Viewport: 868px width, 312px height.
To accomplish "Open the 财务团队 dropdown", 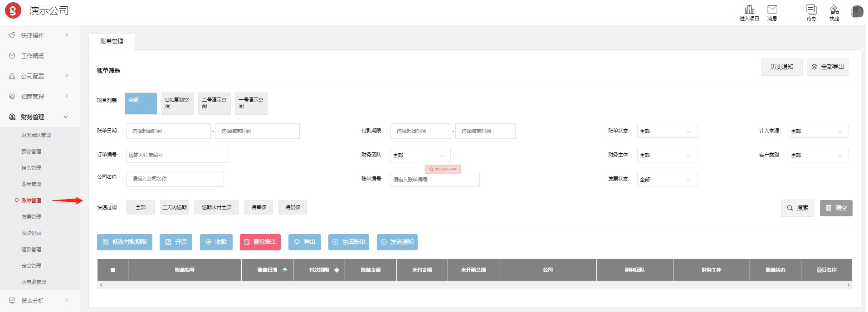I will point(420,155).
